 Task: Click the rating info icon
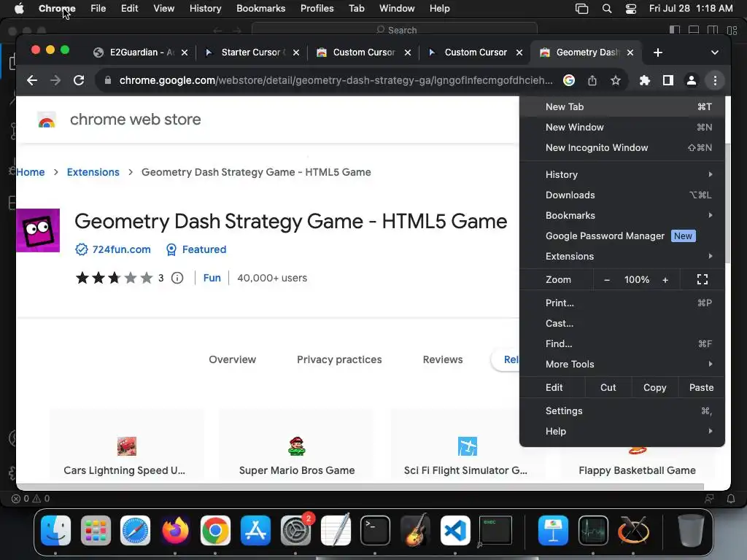coord(177,278)
